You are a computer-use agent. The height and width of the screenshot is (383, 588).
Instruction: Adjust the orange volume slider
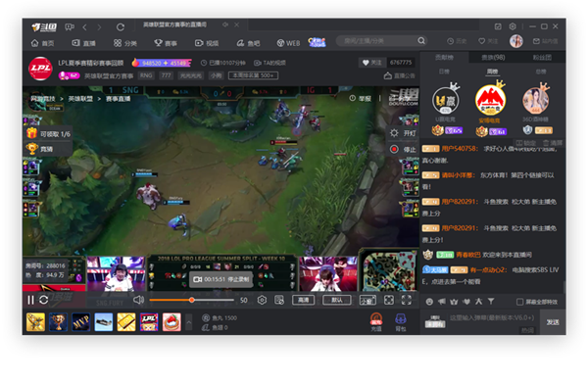[192, 300]
